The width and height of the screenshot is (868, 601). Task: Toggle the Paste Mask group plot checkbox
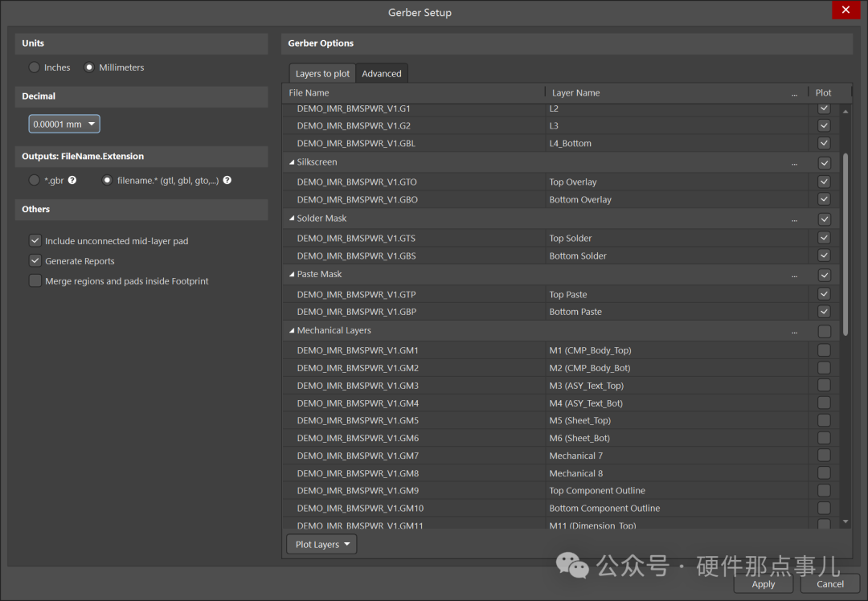[x=825, y=275]
